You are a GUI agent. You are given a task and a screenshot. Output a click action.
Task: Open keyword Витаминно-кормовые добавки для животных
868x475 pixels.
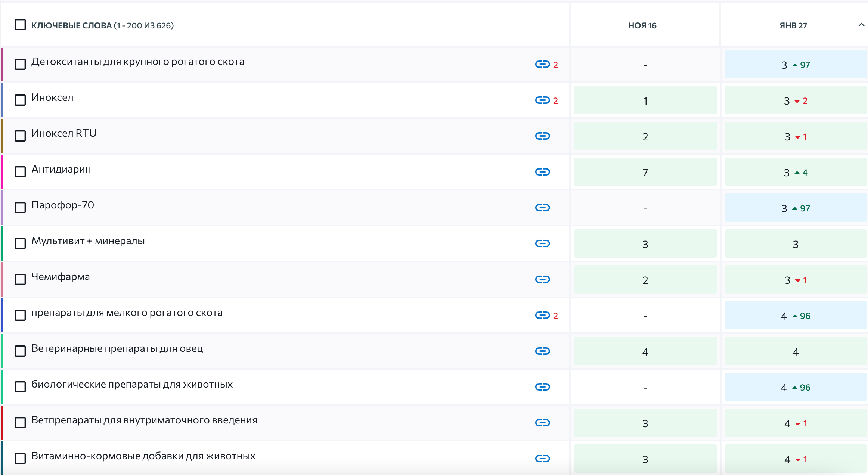143,456
